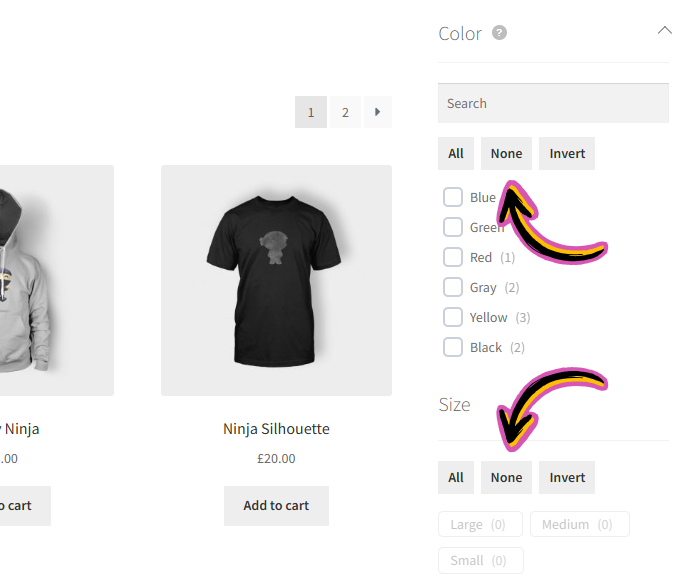Click the Color filter help question-mark icon
Viewport: 685px width, 579px height.
(x=499, y=33)
